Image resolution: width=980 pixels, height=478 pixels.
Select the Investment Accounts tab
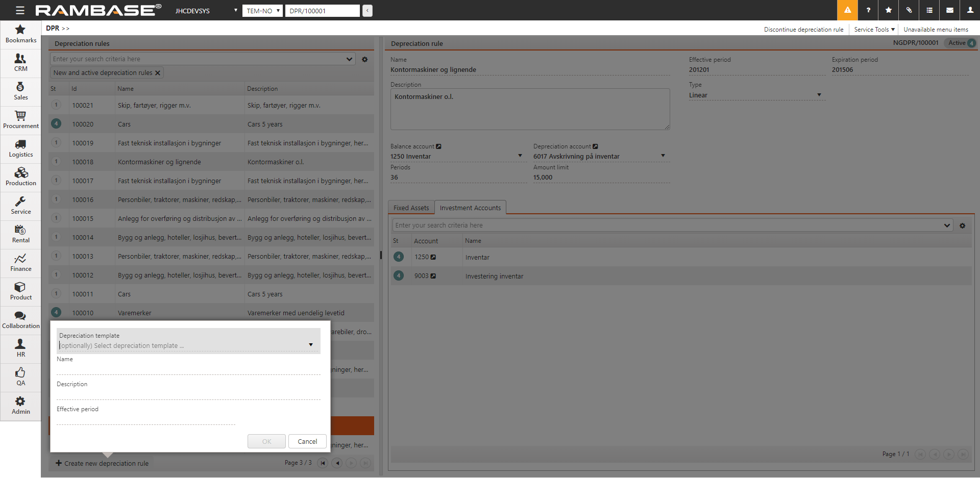click(470, 208)
